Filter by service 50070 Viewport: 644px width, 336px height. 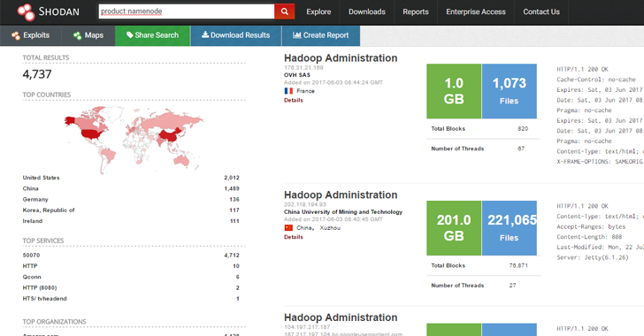tap(31, 255)
